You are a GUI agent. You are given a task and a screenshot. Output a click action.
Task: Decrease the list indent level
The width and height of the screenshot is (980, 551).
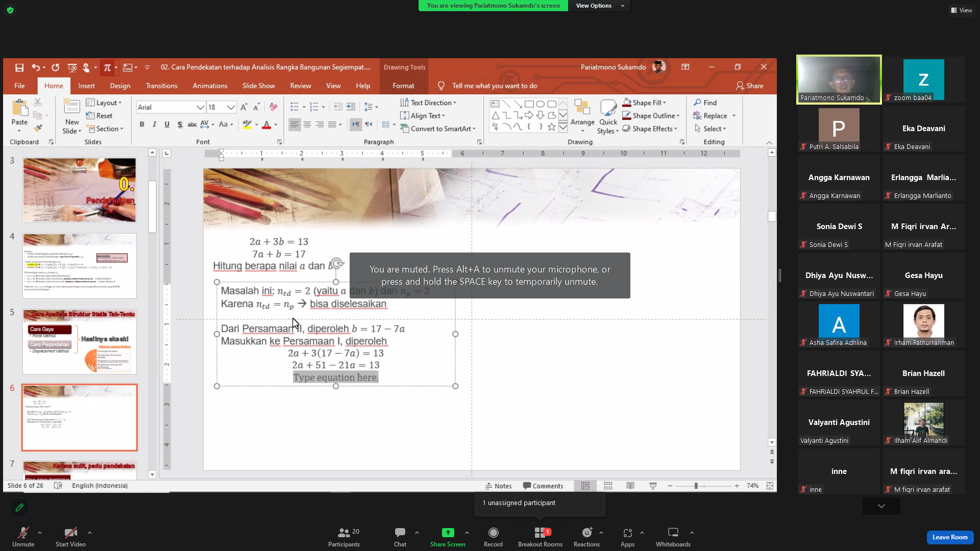click(338, 107)
